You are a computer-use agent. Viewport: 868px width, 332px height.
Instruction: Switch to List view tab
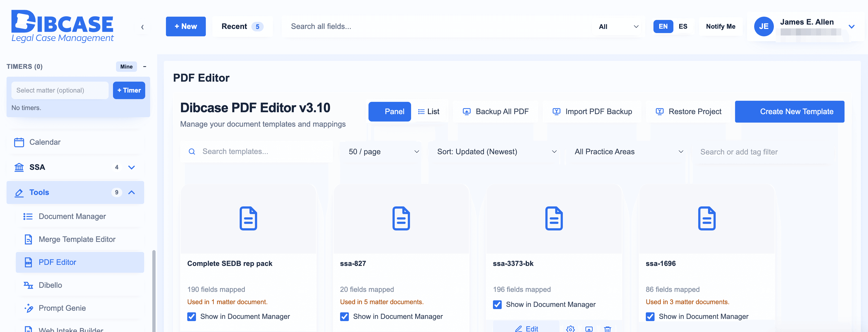(429, 112)
